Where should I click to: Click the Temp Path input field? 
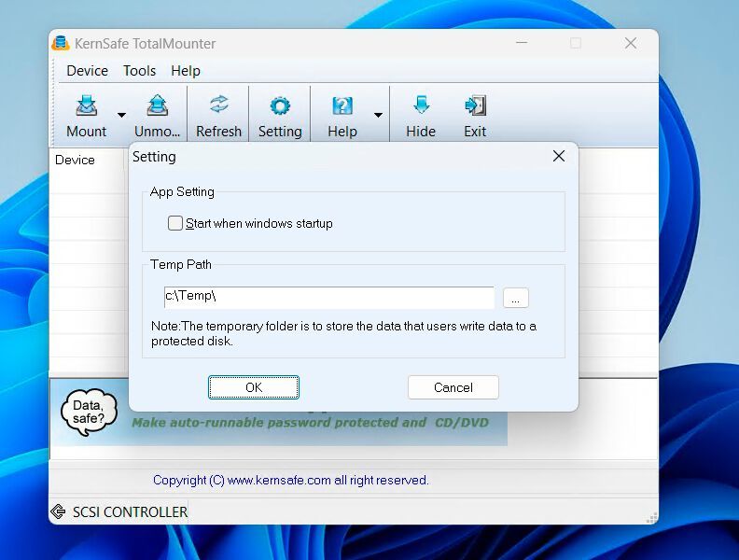(x=329, y=298)
